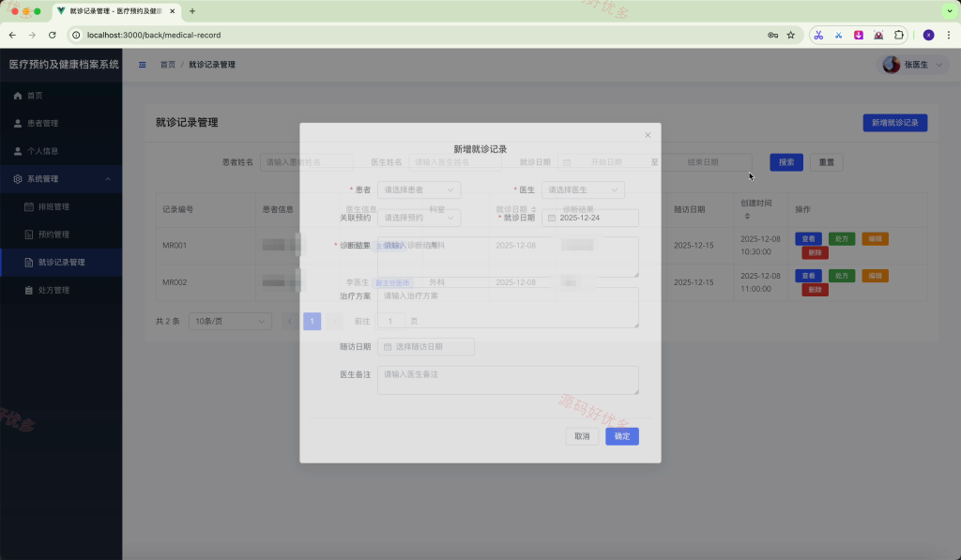Open 排班管理 in the sidebar
Viewport: 961px width, 560px height.
[x=61, y=206]
